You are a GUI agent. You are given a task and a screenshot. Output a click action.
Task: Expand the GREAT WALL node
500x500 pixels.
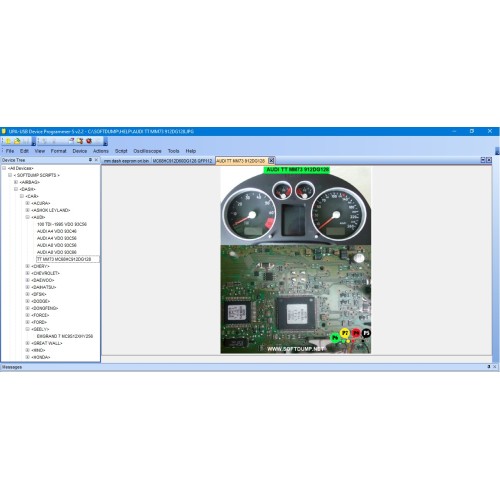[28, 343]
